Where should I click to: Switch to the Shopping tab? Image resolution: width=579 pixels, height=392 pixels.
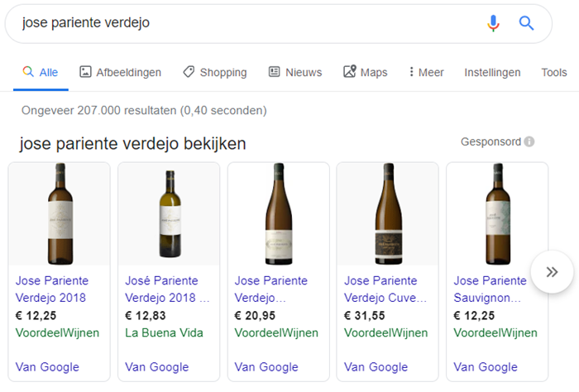coord(215,73)
